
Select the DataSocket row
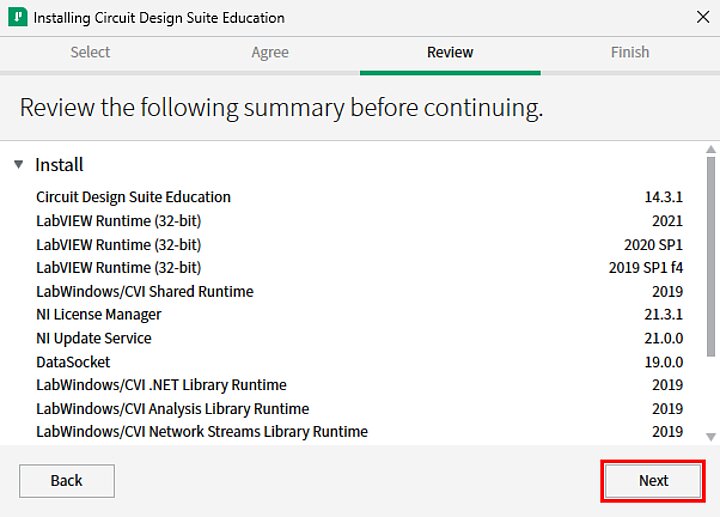click(359, 362)
